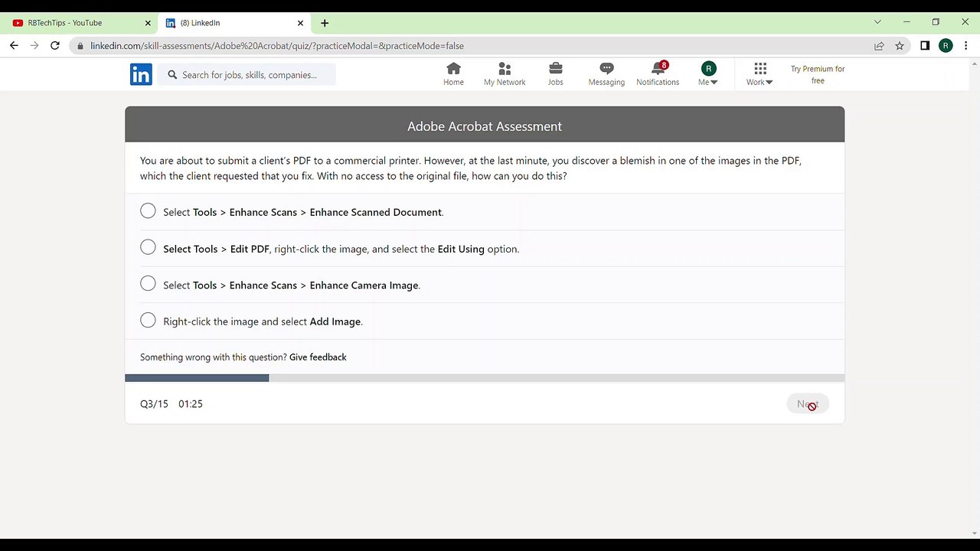Click the search magnifier icon
This screenshot has height=551, width=980.
(172, 74)
